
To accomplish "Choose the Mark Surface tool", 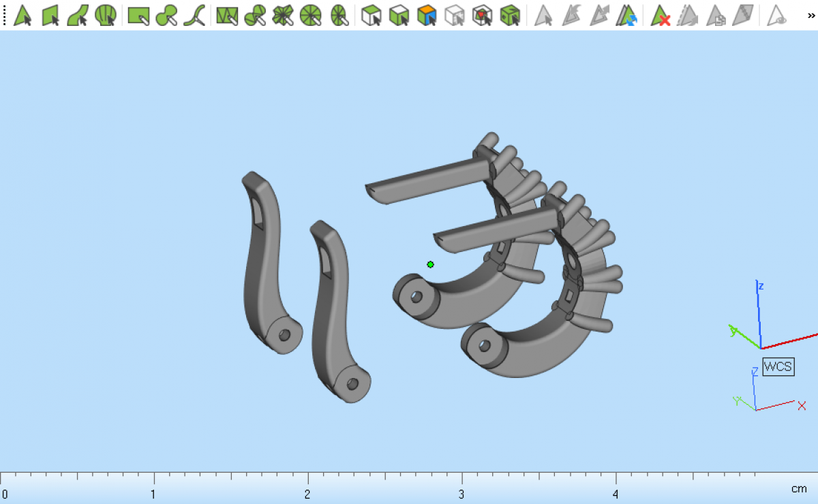I will point(78,15).
